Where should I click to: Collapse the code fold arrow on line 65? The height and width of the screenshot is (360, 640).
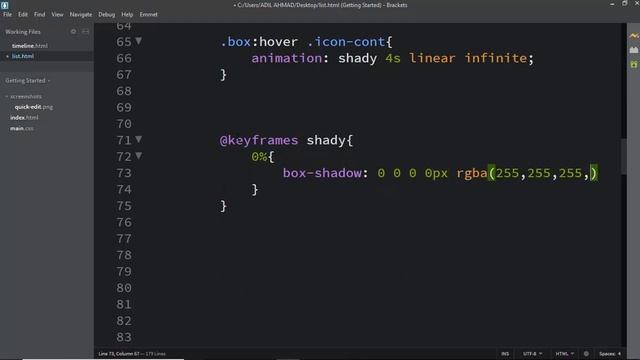point(139,41)
